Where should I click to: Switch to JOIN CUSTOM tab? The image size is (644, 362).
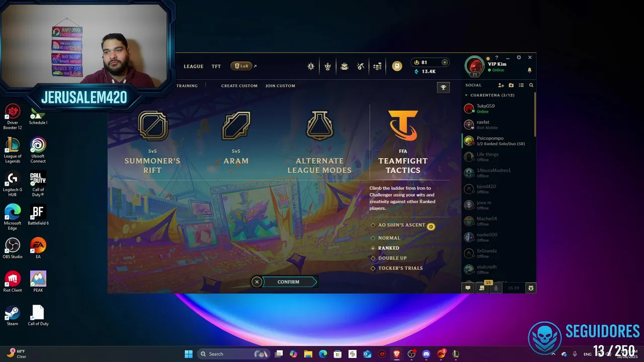click(x=280, y=86)
